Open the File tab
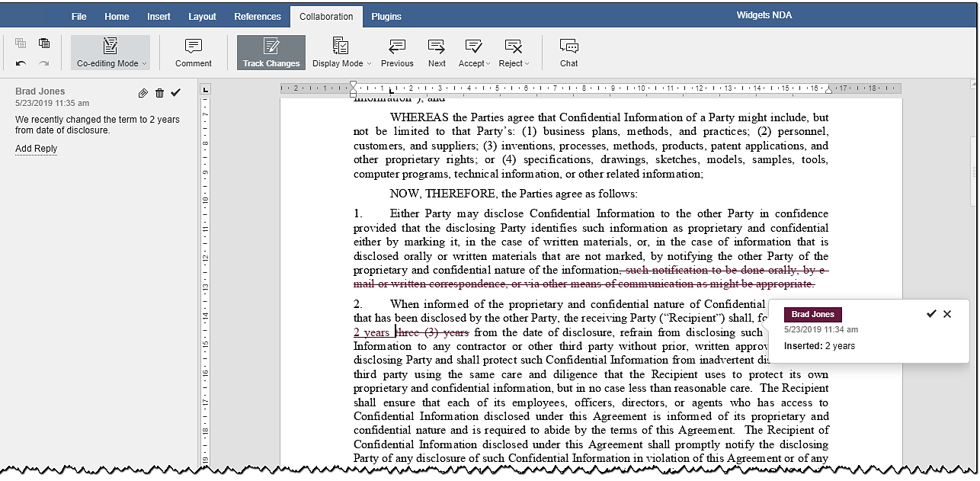The width and height of the screenshot is (980, 481). (79, 16)
